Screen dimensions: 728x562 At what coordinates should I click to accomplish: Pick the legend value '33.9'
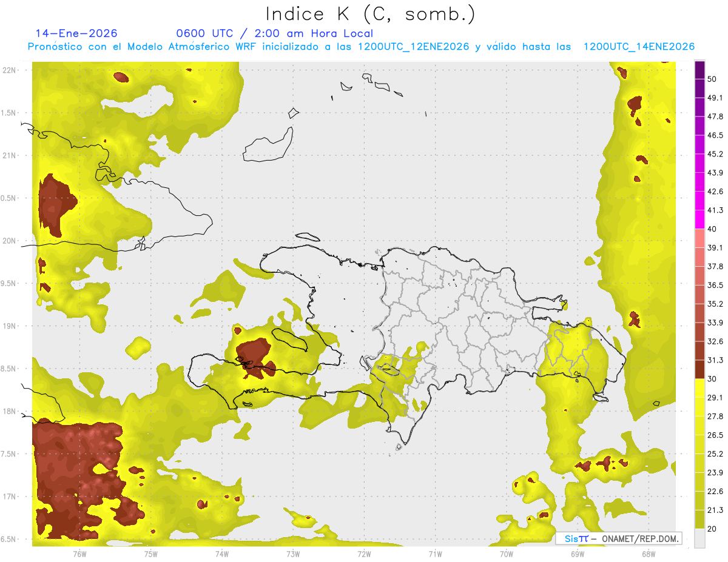(715, 323)
